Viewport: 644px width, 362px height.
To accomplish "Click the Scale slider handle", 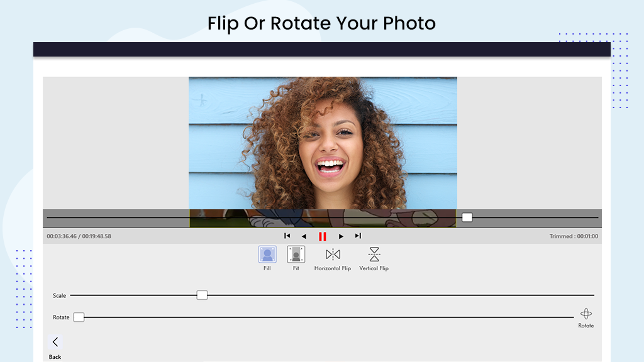I will [x=202, y=295].
